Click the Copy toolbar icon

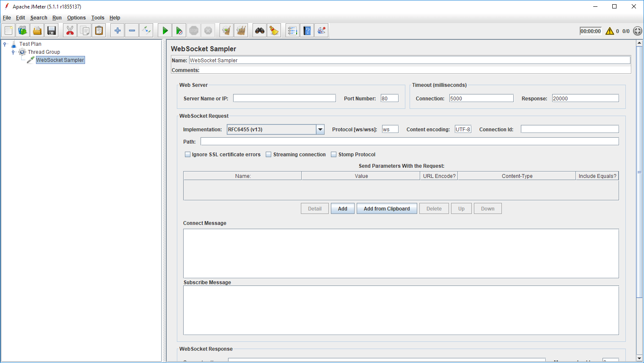point(85,30)
